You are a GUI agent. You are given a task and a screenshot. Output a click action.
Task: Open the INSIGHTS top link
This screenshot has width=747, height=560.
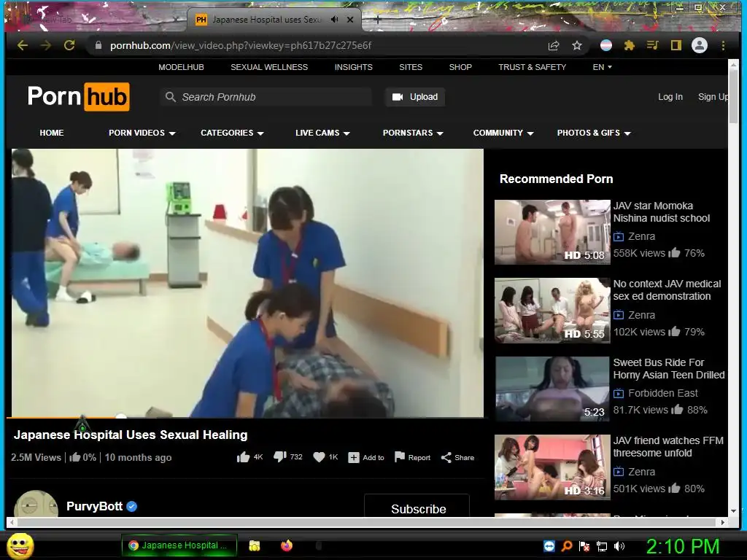(354, 67)
